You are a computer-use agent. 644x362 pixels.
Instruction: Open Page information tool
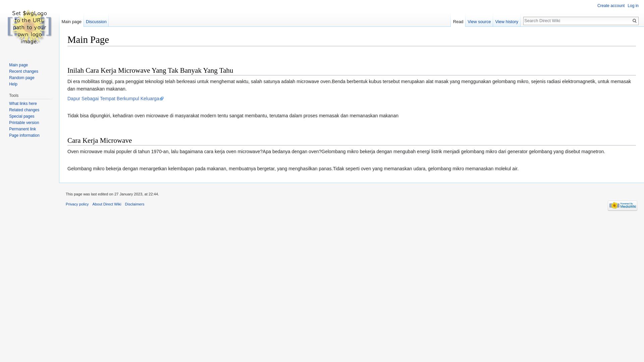(x=24, y=135)
